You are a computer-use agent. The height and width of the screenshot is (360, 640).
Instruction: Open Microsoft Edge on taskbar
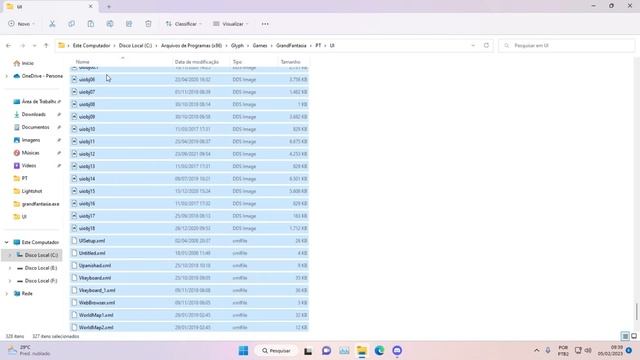379,351
